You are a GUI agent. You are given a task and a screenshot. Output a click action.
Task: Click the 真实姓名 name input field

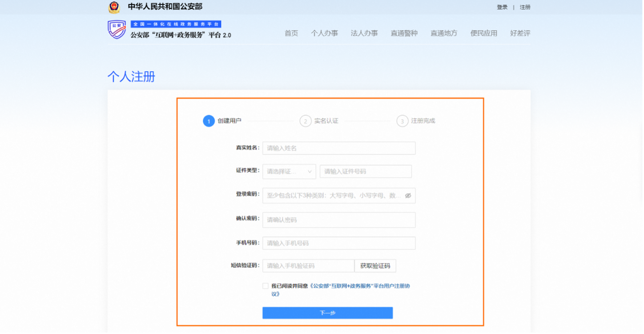tap(339, 148)
